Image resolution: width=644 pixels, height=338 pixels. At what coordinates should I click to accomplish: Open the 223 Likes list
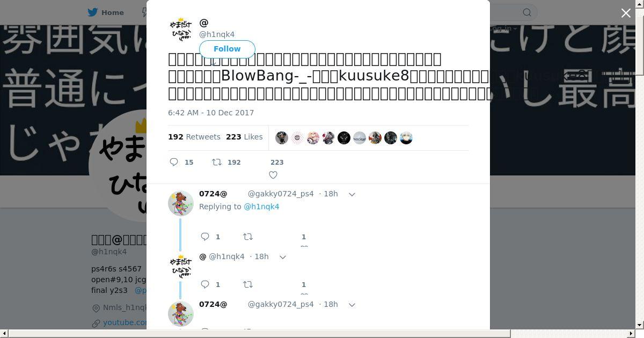click(244, 137)
